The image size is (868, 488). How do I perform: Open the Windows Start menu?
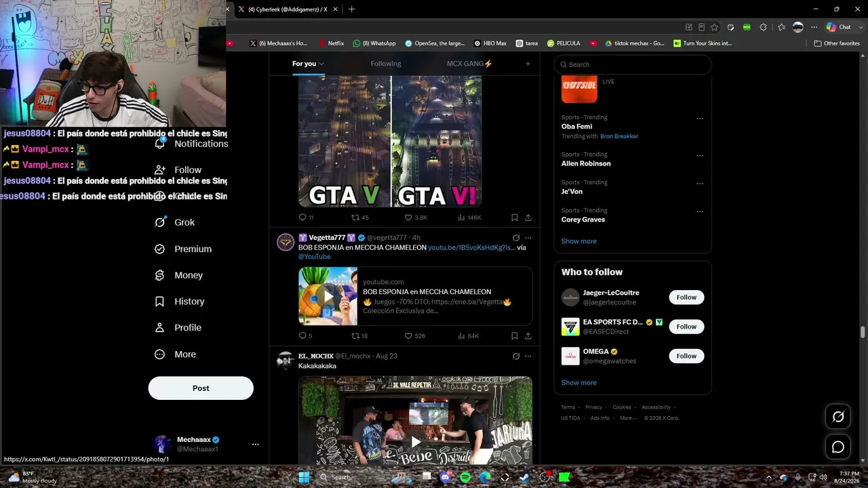point(304,477)
